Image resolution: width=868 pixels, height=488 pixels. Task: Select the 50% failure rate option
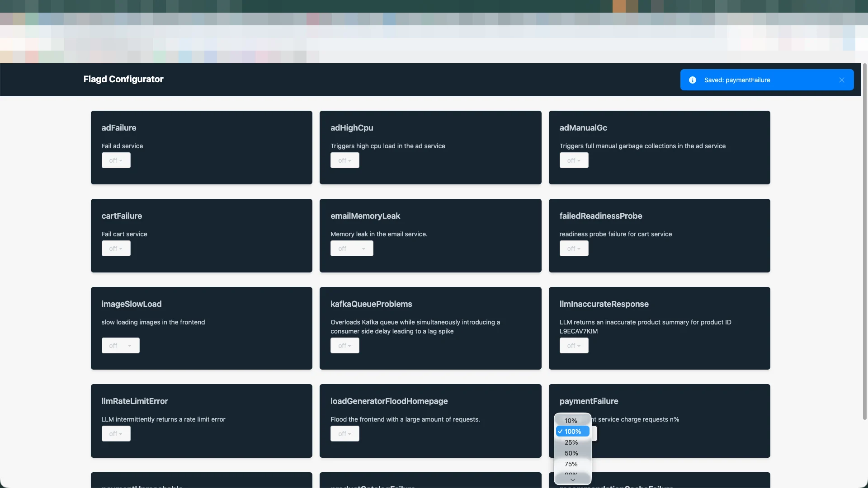point(573,453)
